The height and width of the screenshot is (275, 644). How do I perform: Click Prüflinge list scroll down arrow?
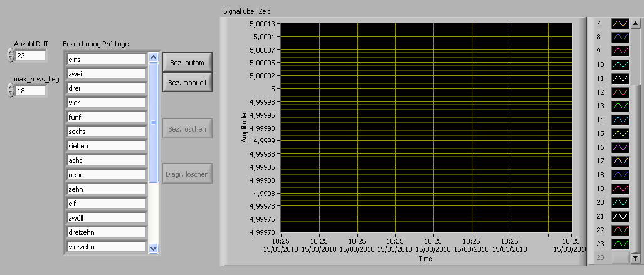point(154,248)
